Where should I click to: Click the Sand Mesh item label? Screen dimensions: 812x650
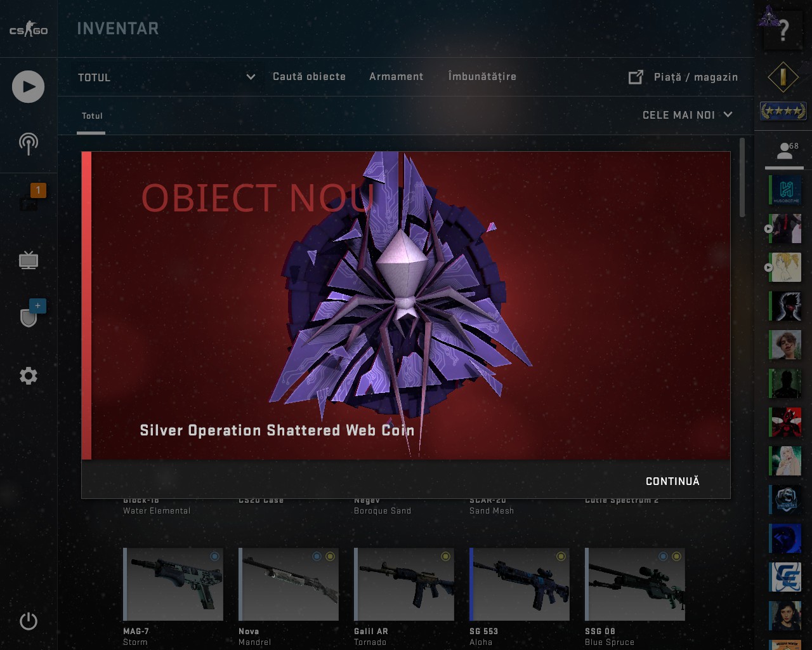click(x=492, y=510)
